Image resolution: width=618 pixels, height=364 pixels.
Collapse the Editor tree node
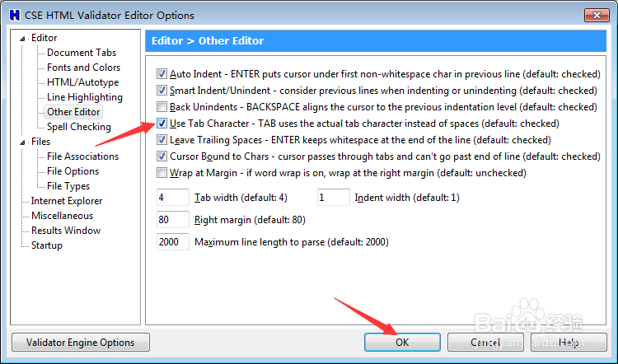click(22, 39)
